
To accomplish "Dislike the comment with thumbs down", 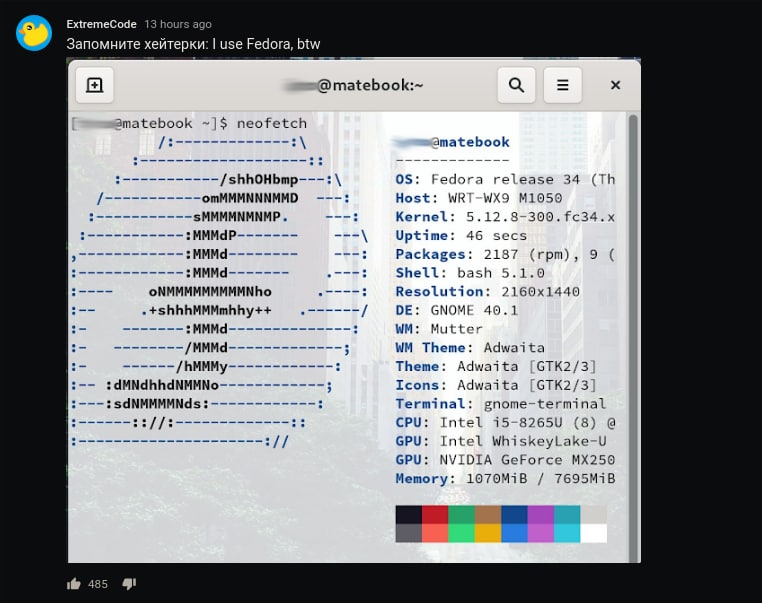I will [129, 584].
